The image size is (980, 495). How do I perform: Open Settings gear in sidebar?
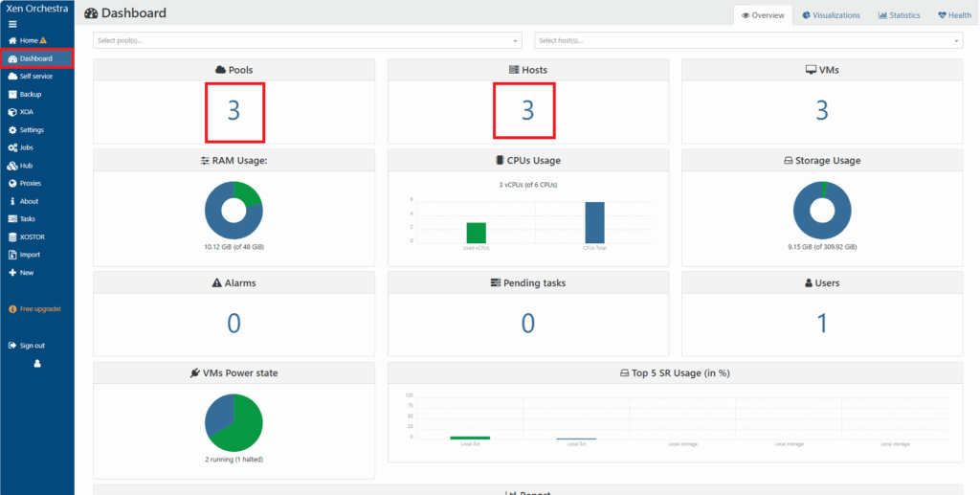point(12,130)
